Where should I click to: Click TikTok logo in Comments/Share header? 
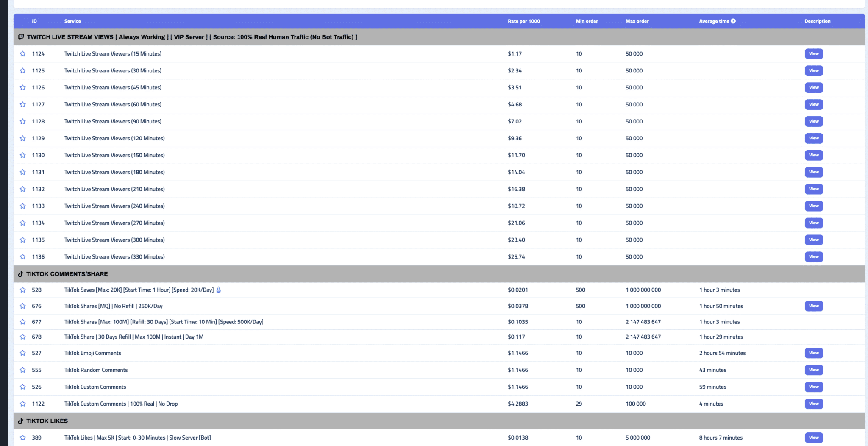[x=20, y=274]
